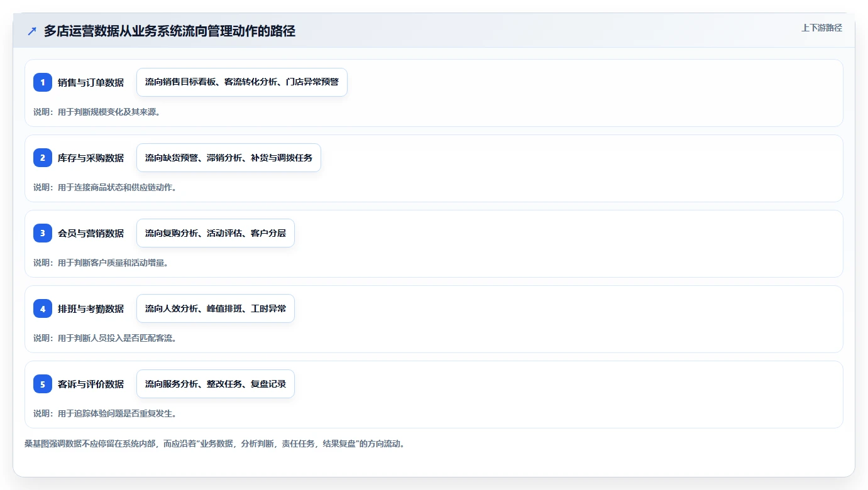Select the 流向服务分析 flow box

[216, 384]
